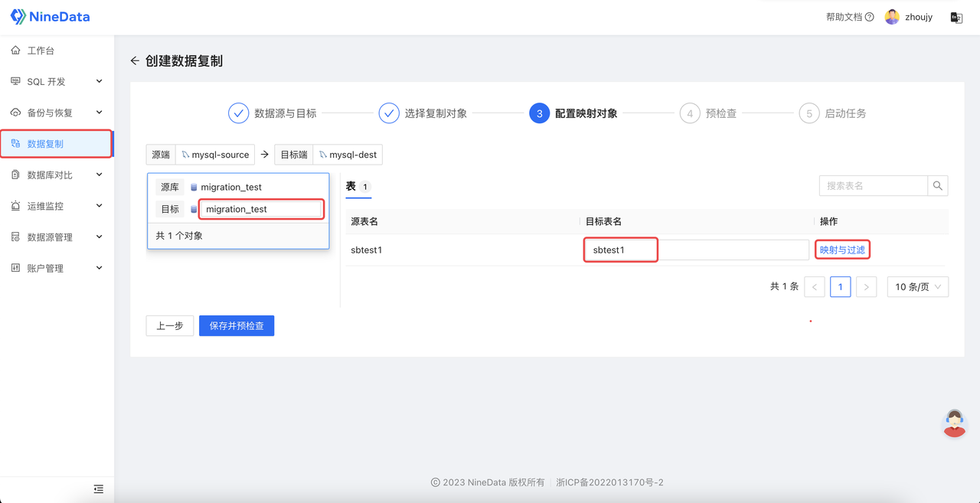Click step 5 circle 启动任务

[x=808, y=113]
